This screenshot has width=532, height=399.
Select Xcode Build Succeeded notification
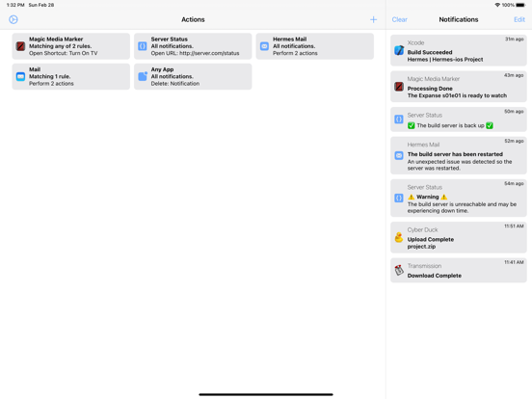coord(459,50)
